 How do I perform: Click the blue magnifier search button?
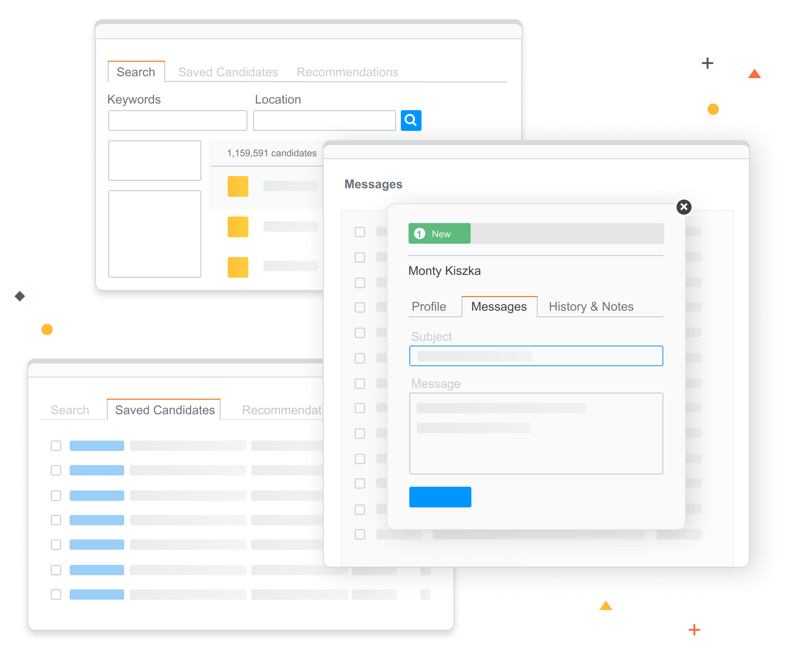[411, 121]
